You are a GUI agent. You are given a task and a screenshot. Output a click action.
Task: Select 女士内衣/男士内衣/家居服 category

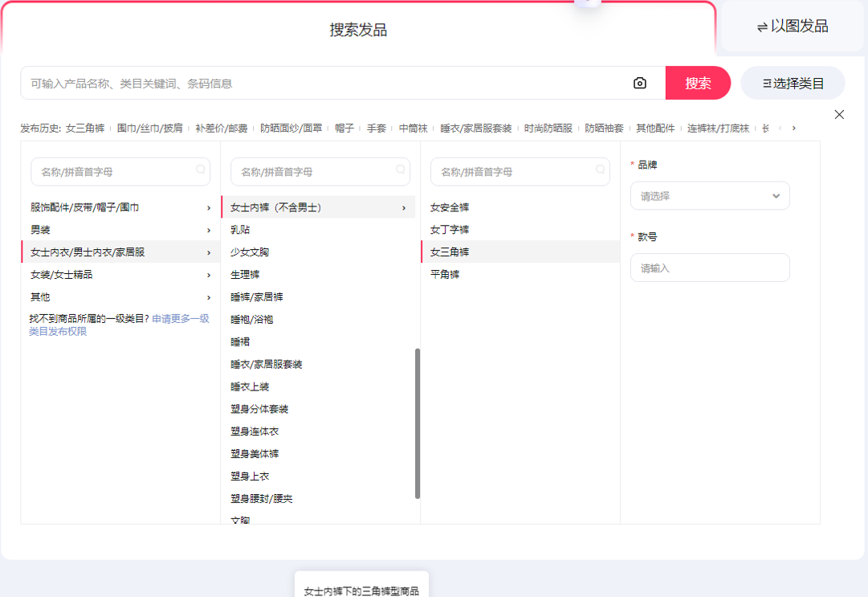point(120,252)
